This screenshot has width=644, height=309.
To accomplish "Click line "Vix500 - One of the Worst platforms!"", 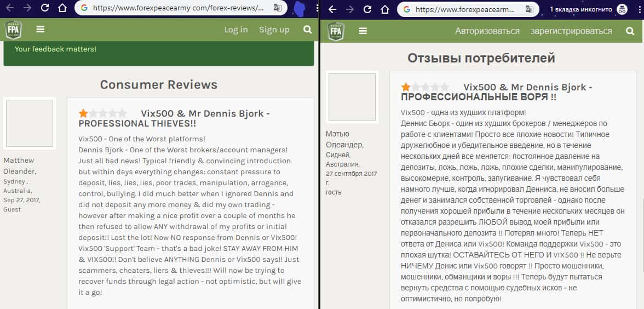I will [142, 139].
